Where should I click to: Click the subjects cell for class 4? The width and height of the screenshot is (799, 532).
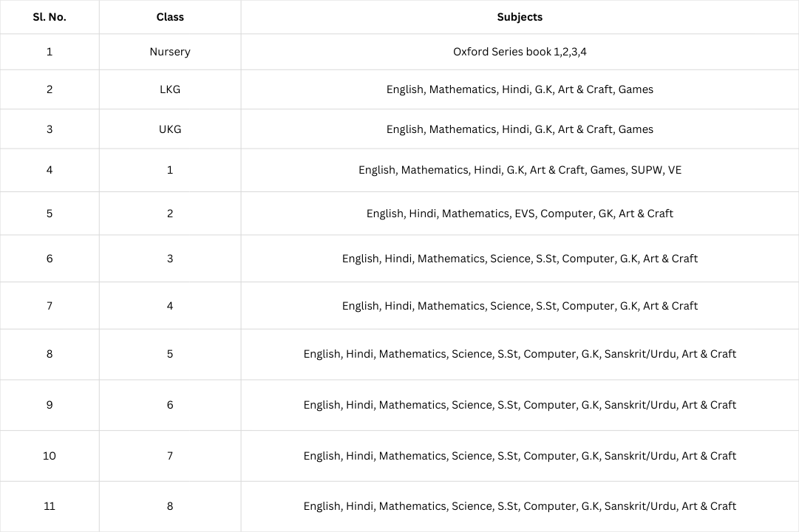tap(520, 306)
